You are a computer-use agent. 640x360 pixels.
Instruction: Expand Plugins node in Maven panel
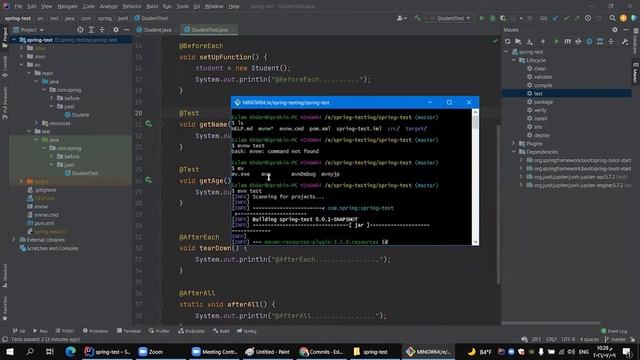(x=514, y=143)
